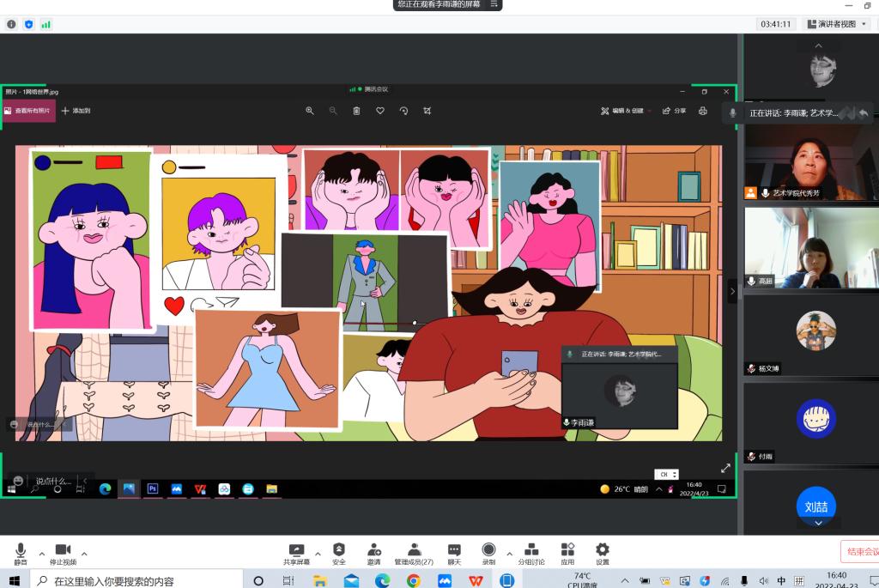Click the delete trash icon in Photos
The height and width of the screenshot is (588, 879).
click(x=356, y=111)
